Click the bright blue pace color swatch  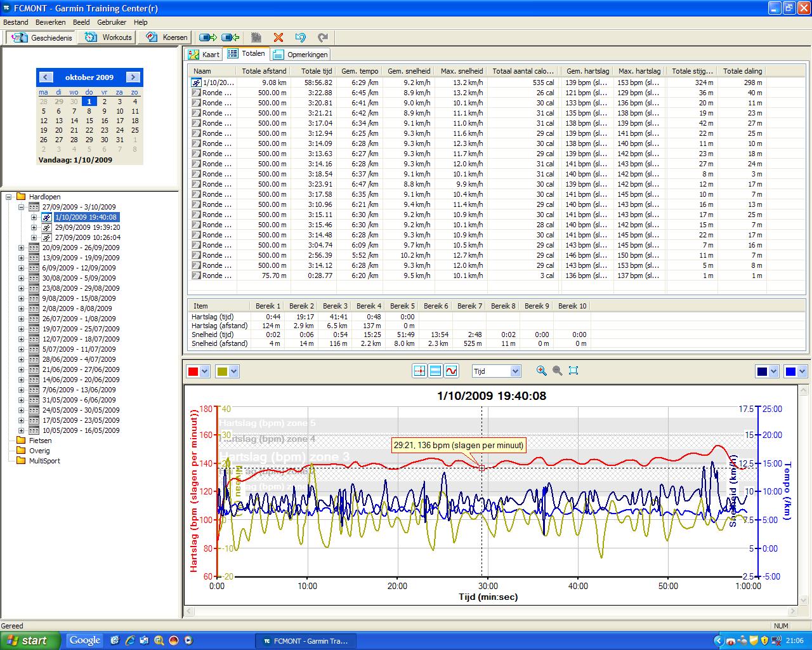[791, 372]
